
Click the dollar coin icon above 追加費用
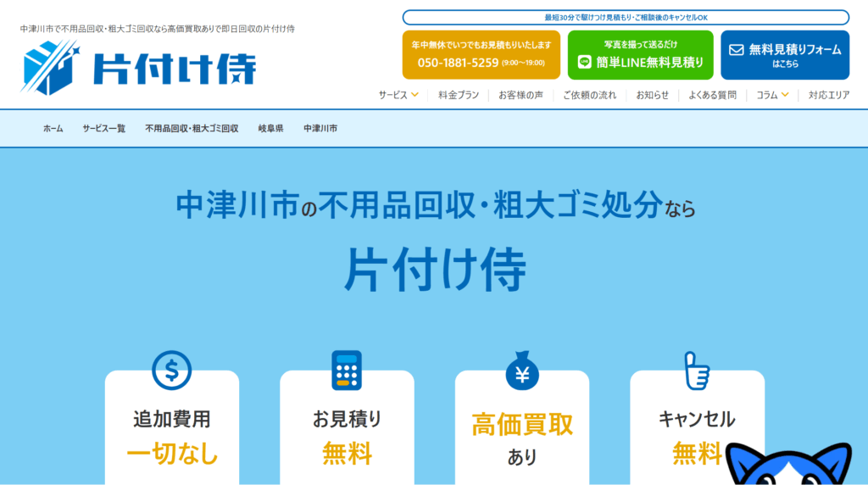[x=171, y=370]
